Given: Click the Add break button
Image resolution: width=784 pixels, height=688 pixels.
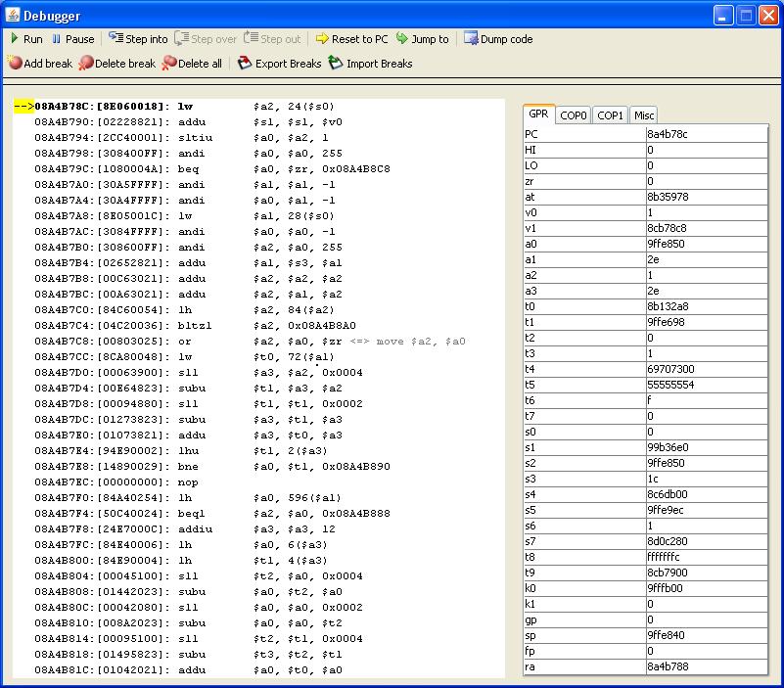Looking at the screenshot, I should point(40,64).
